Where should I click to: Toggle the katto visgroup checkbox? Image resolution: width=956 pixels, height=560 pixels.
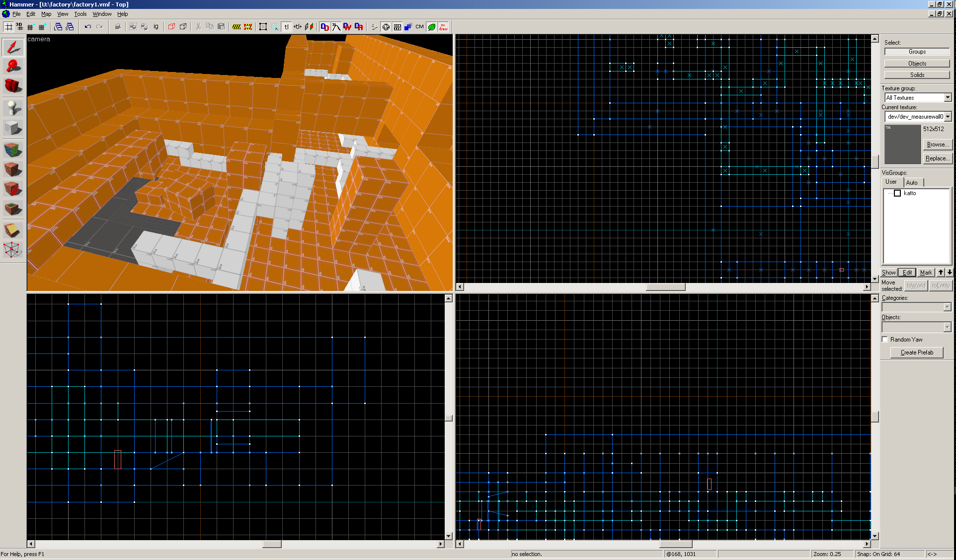pyautogui.click(x=897, y=193)
